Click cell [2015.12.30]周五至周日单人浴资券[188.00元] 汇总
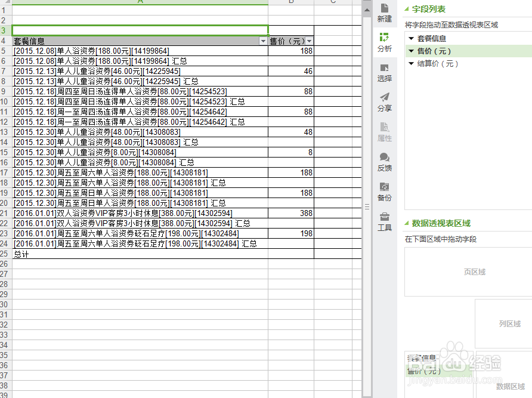This screenshot has height=398, width=532. point(140,203)
